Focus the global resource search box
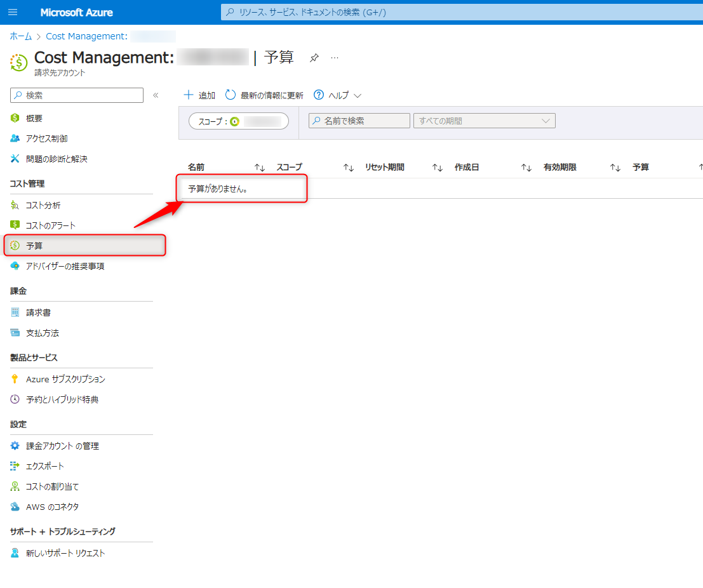Viewport: 703px width, 588px height. click(462, 12)
